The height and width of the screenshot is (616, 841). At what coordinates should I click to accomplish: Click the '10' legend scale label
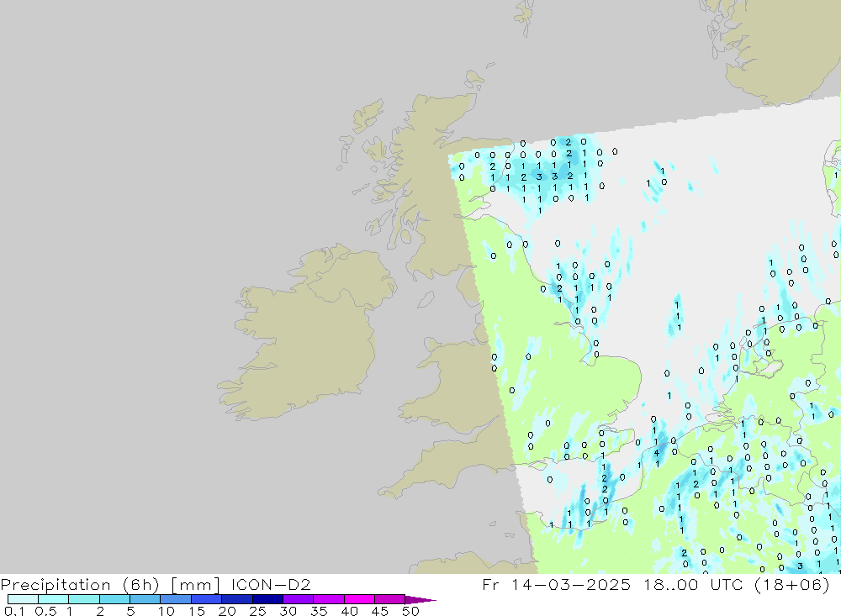click(167, 611)
